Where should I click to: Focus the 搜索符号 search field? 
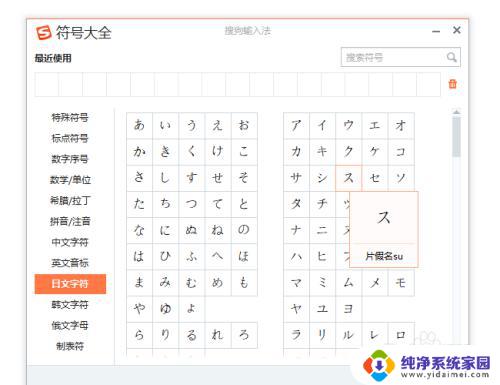pos(401,57)
